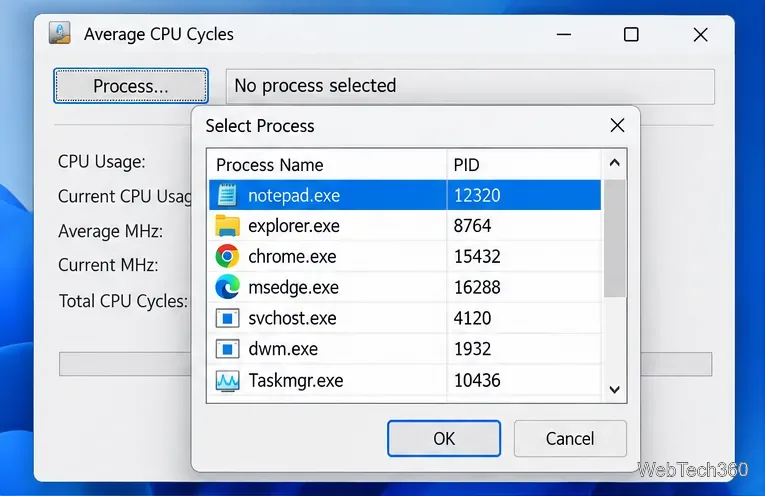The image size is (765, 496).
Task: Click the explorer.exe folder icon
Action: [x=227, y=226]
